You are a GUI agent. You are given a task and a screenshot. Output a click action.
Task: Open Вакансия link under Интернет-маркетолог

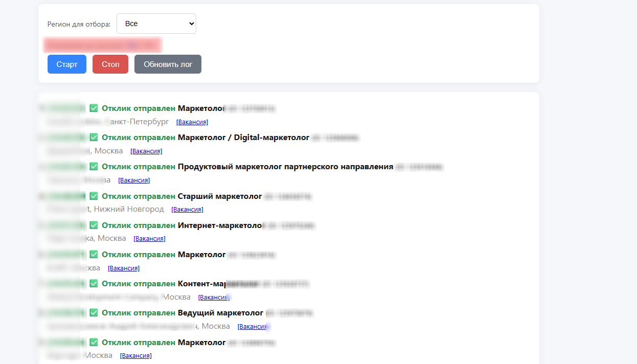coord(149,239)
